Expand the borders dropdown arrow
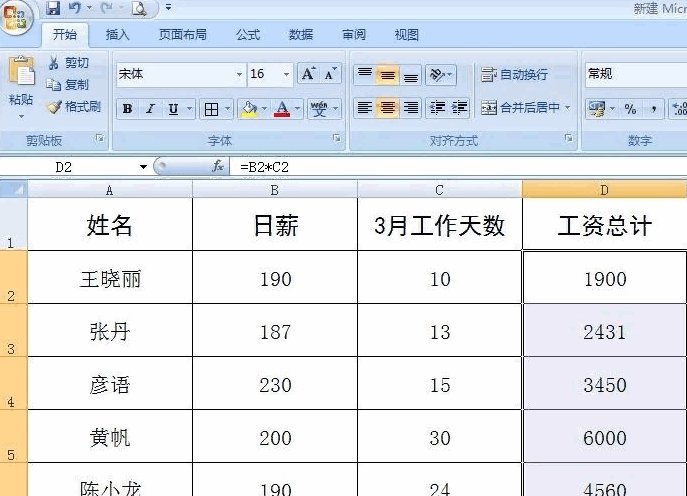The height and width of the screenshot is (496, 687). point(227,108)
